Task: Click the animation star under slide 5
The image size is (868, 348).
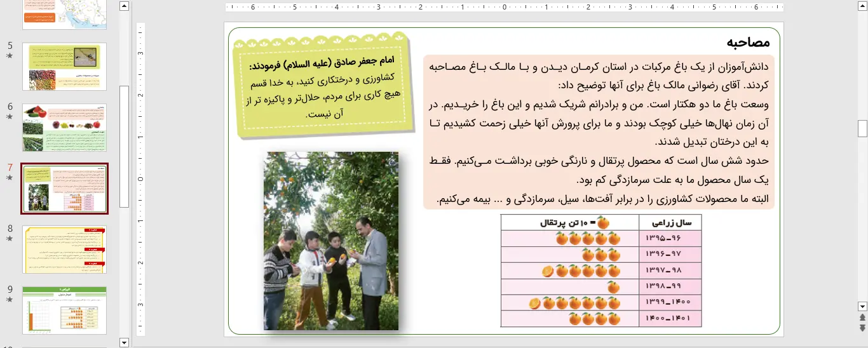Action: (10, 56)
